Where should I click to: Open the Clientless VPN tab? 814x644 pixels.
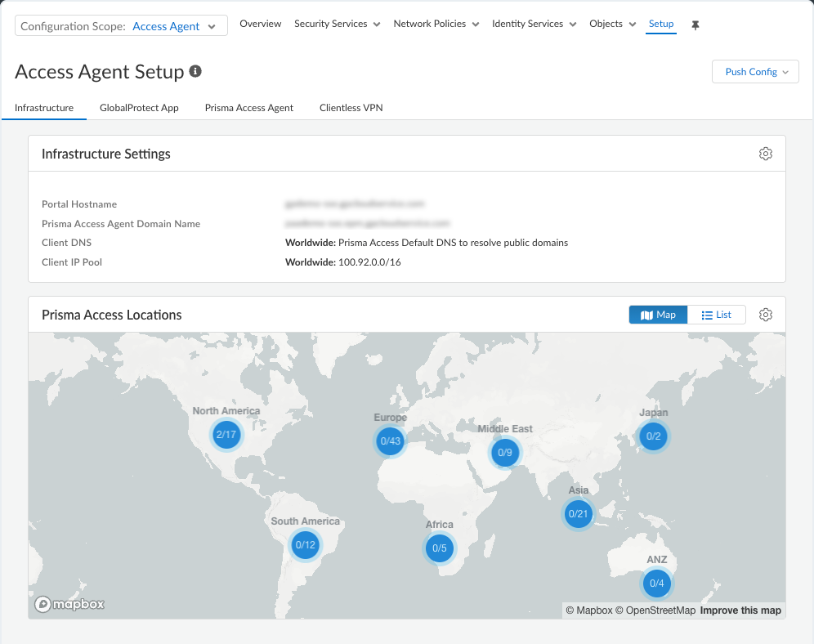pyautogui.click(x=351, y=108)
